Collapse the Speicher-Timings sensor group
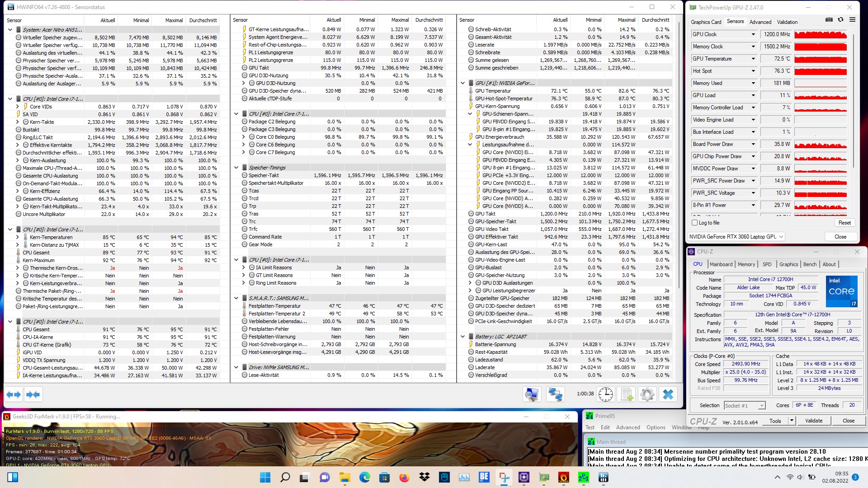The height and width of the screenshot is (488, 868). pos(236,168)
